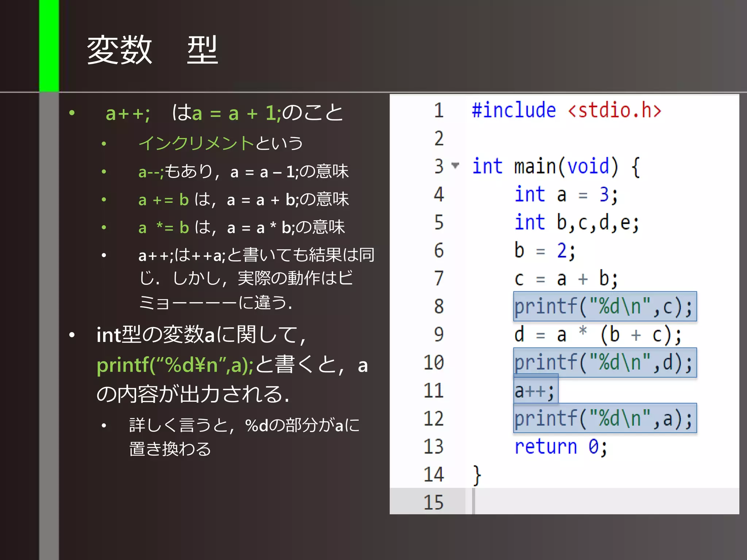Click line number 1 in the code editor
Viewport: 747px width, 560px height.
(439, 110)
